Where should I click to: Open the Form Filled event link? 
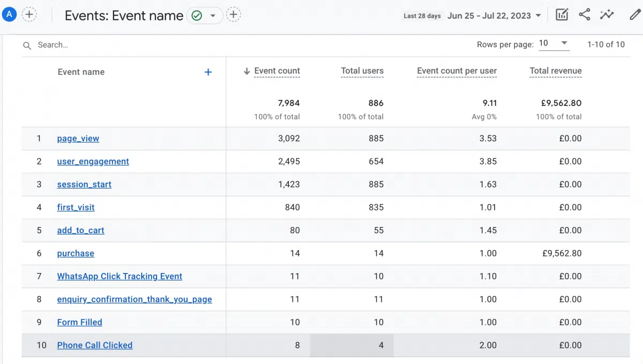pos(80,322)
